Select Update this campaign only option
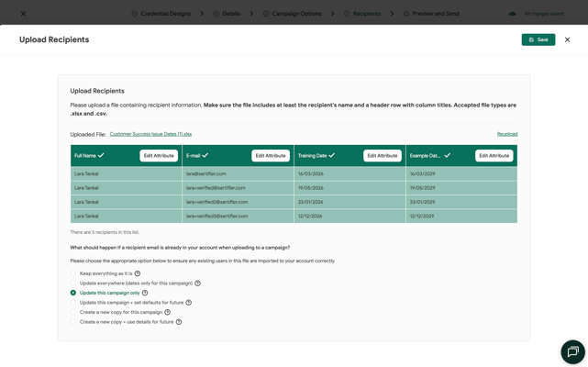The width and height of the screenshot is (588, 367). [x=73, y=293]
